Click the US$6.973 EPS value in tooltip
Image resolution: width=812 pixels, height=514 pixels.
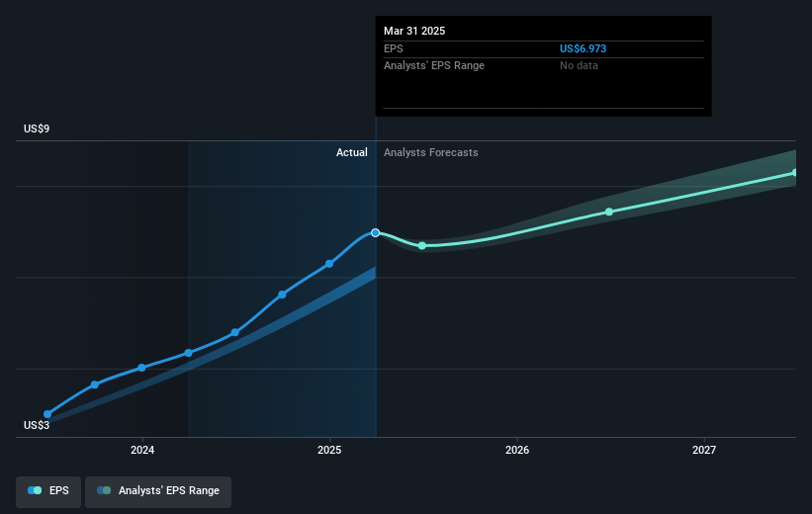[583, 48]
